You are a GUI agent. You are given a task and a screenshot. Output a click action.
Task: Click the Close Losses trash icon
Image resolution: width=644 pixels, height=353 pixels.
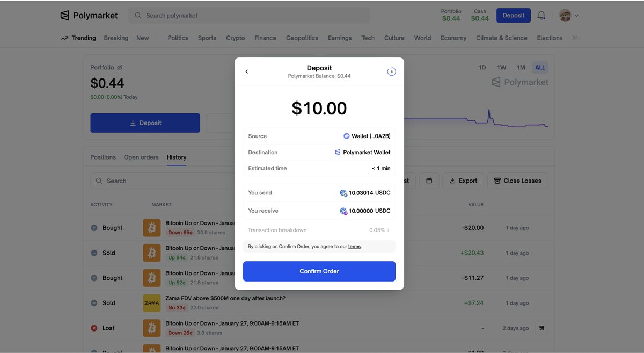pos(497,180)
